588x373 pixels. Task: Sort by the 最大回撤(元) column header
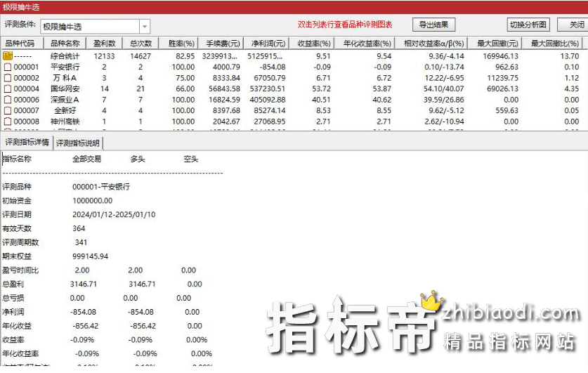pos(495,44)
